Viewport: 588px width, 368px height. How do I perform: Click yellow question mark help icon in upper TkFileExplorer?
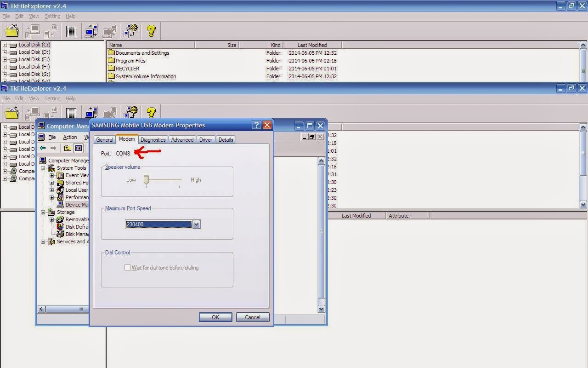coord(151,31)
